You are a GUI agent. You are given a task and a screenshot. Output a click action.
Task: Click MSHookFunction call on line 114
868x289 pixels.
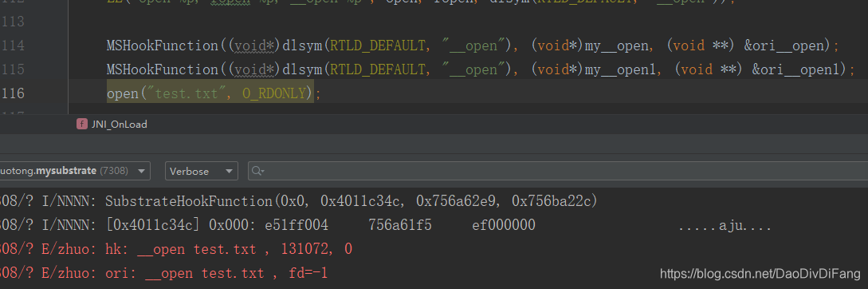(x=163, y=46)
